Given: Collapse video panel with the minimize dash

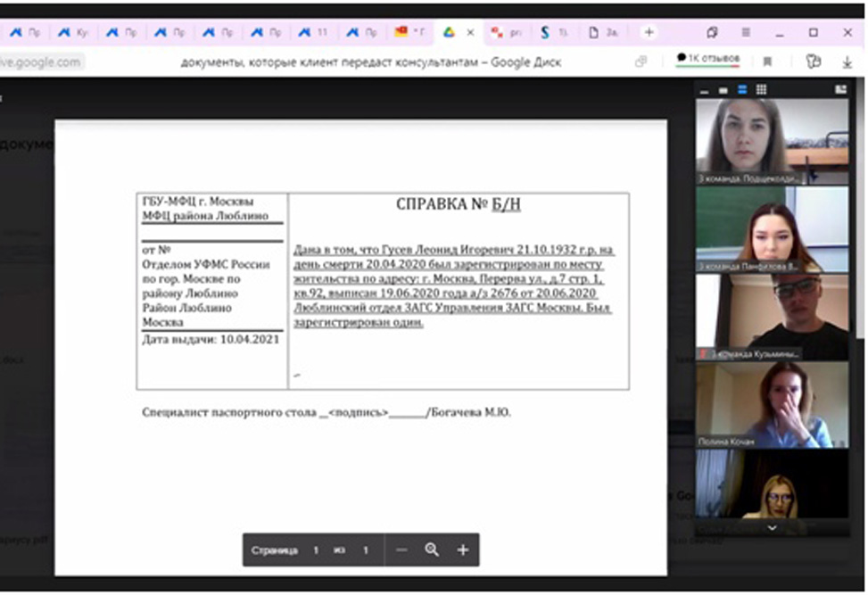Looking at the screenshot, I should (705, 90).
